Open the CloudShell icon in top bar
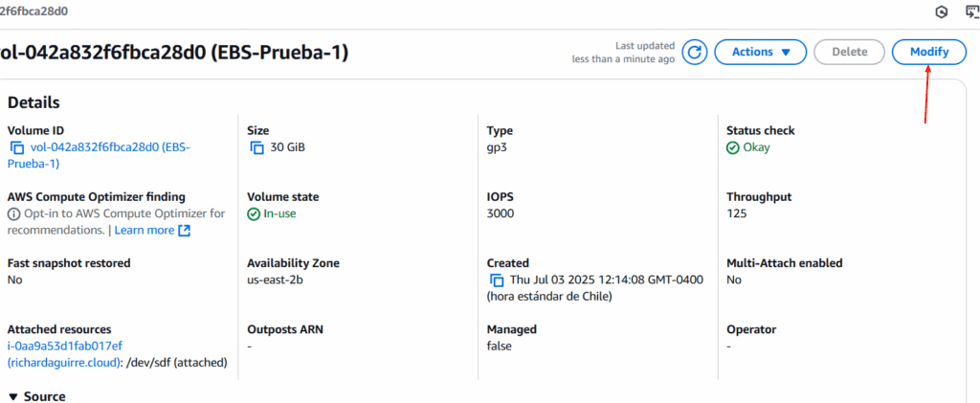The height and width of the screenshot is (403, 980). tap(972, 11)
